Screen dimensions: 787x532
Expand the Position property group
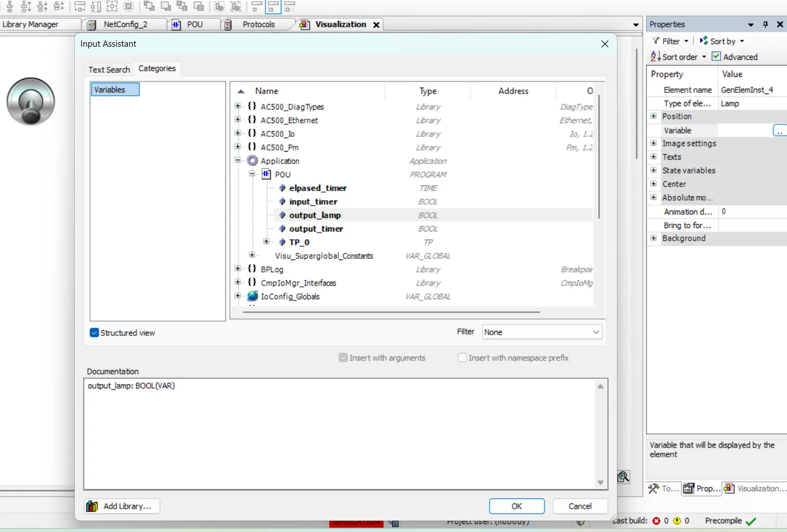tap(653, 116)
